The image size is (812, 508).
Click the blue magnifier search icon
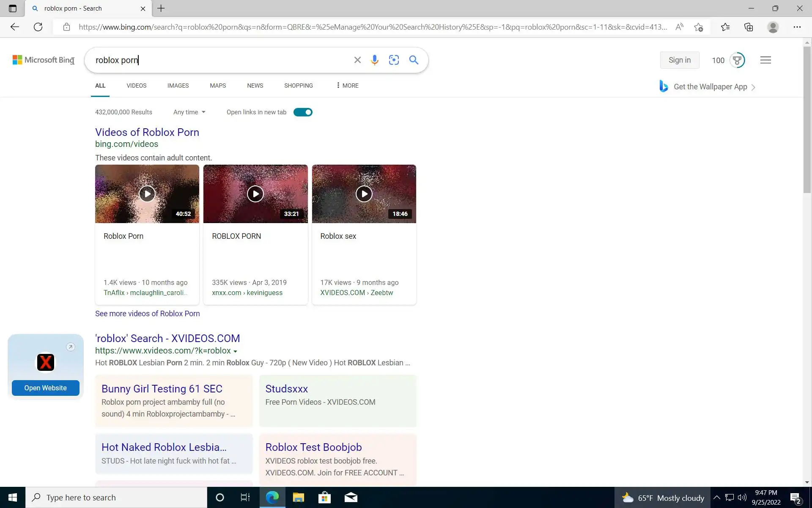(414, 60)
